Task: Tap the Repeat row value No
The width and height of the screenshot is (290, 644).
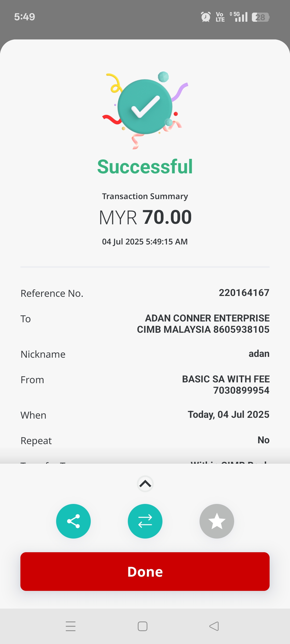Action: click(x=263, y=440)
